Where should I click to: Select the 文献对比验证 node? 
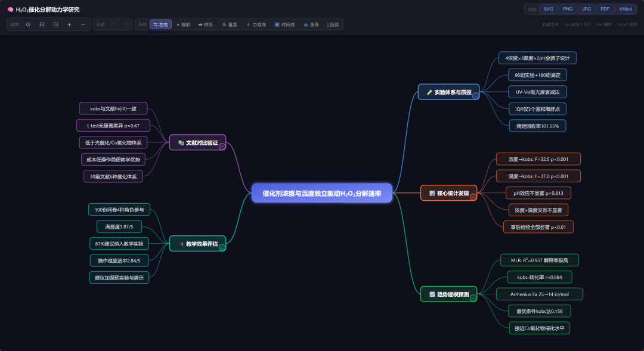pos(197,142)
